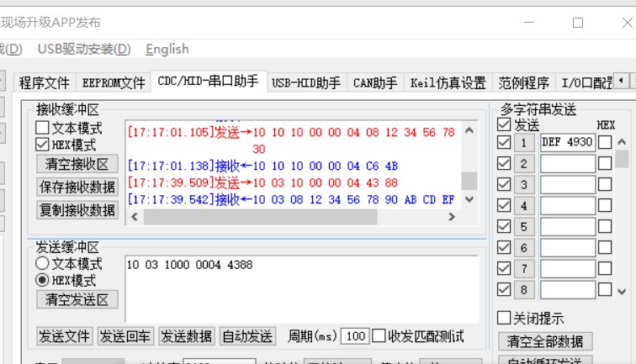Click send button number 6
The height and width of the screenshot is (364, 636).
click(524, 248)
